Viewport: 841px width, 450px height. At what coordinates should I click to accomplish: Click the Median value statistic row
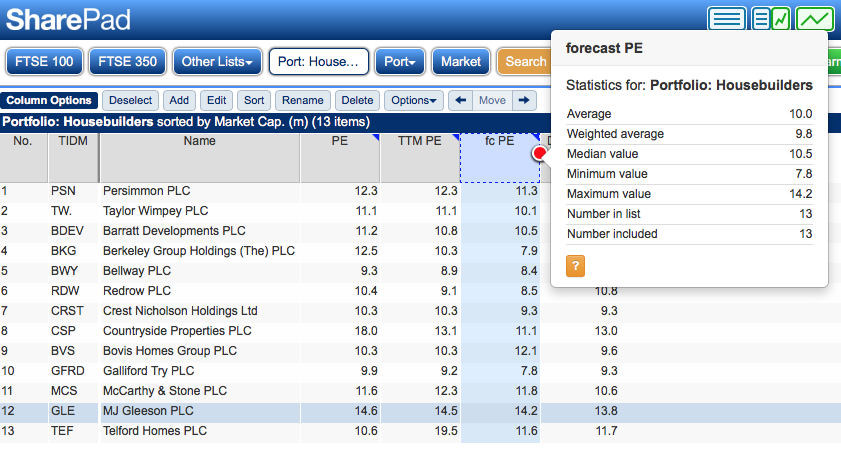[689, 154]
